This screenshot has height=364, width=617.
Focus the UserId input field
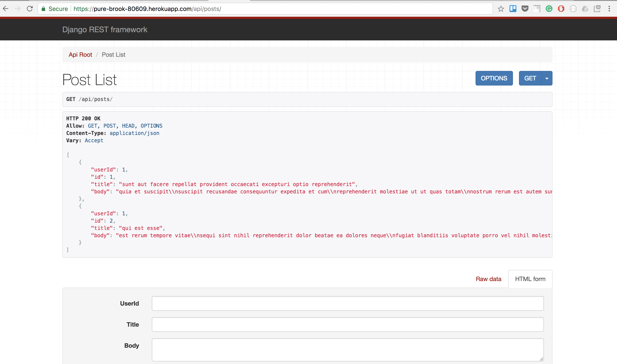(347, 303)
